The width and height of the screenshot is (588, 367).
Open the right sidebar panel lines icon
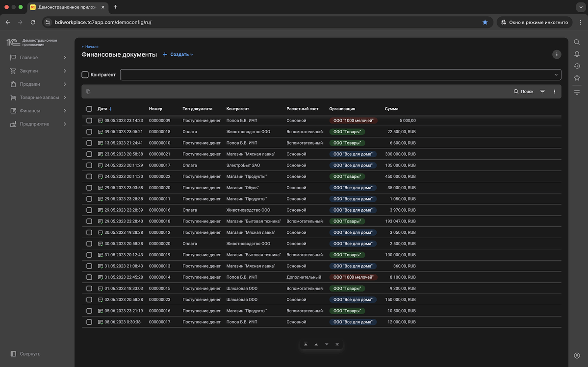coord(577,92)
